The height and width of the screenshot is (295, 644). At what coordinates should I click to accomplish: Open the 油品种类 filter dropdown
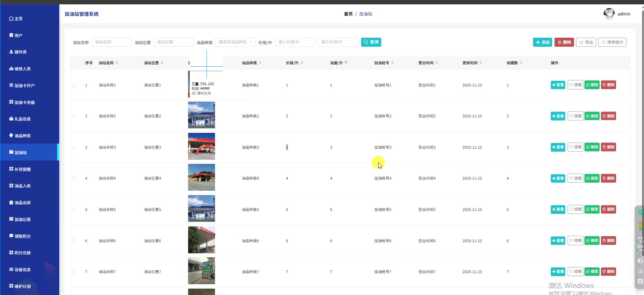235,42
